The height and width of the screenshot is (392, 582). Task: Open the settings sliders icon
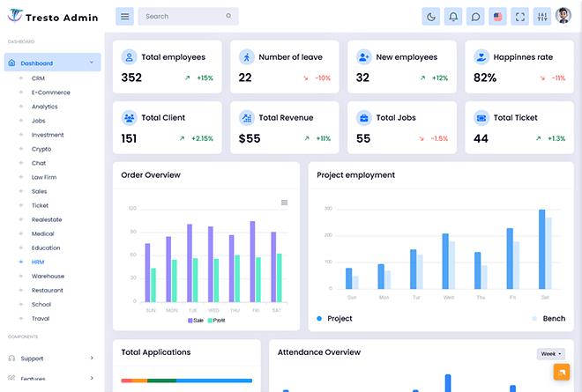(x=542, y=16)
